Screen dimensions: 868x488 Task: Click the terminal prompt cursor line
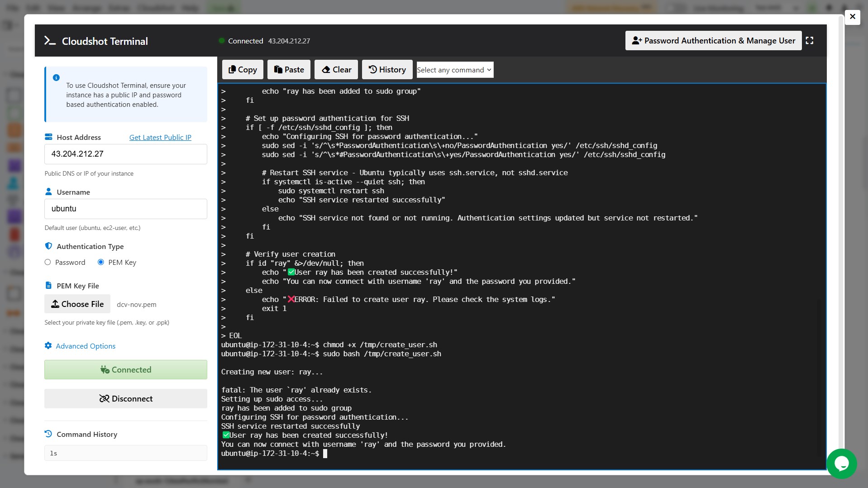pyautogui.click(x=274, y=454)
